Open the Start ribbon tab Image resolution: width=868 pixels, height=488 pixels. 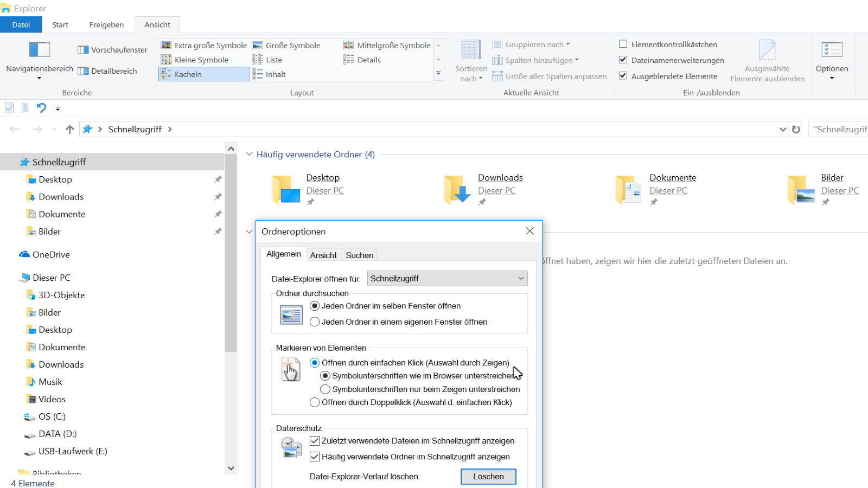(x=60, y=24)
